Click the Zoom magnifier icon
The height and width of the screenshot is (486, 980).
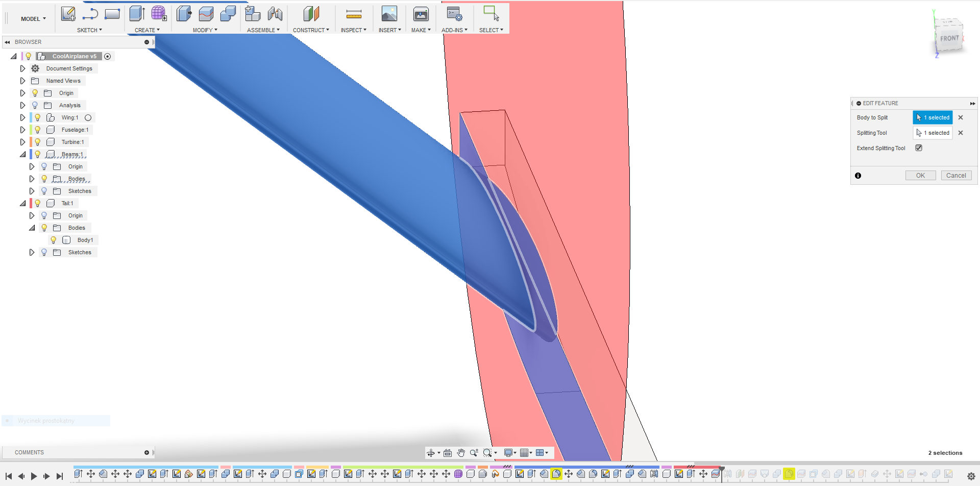tap(474, 453)
